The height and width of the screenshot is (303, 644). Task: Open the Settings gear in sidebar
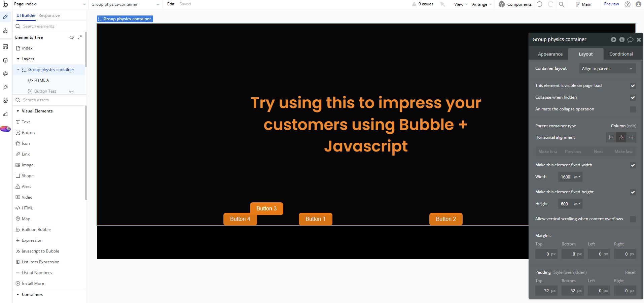pos(5,101)
